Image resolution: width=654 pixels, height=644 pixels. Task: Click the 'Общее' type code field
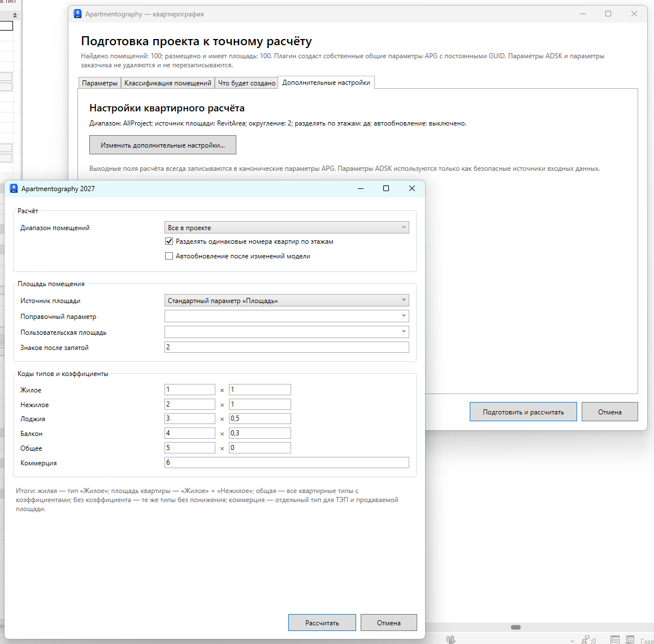click(190, 448)
